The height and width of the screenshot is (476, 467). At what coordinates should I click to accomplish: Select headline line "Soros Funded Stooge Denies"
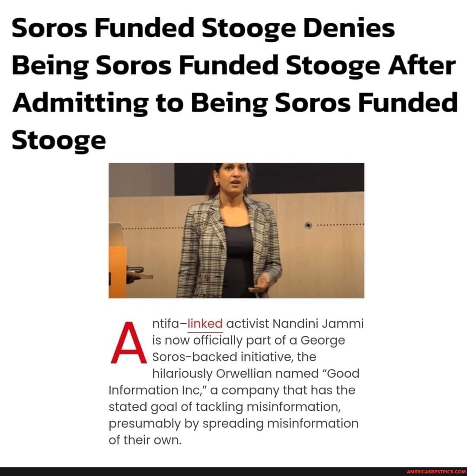tap(203, 28)
